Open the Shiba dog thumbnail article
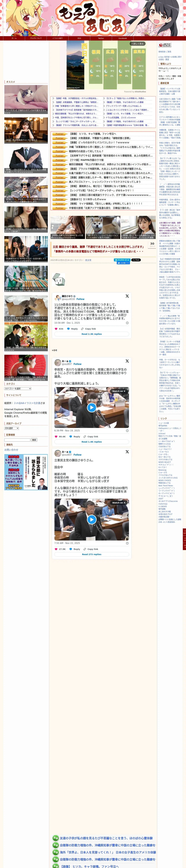This screenshot has width=186, height=868. pyautogui.click(x=103, y=227)
